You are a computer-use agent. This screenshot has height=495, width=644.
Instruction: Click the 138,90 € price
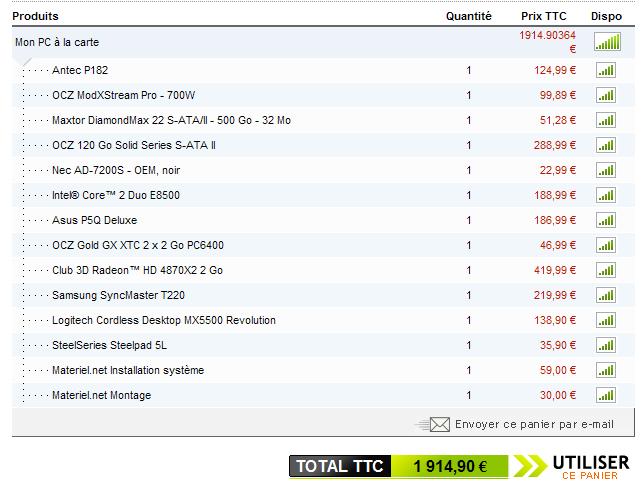[555, 321]
